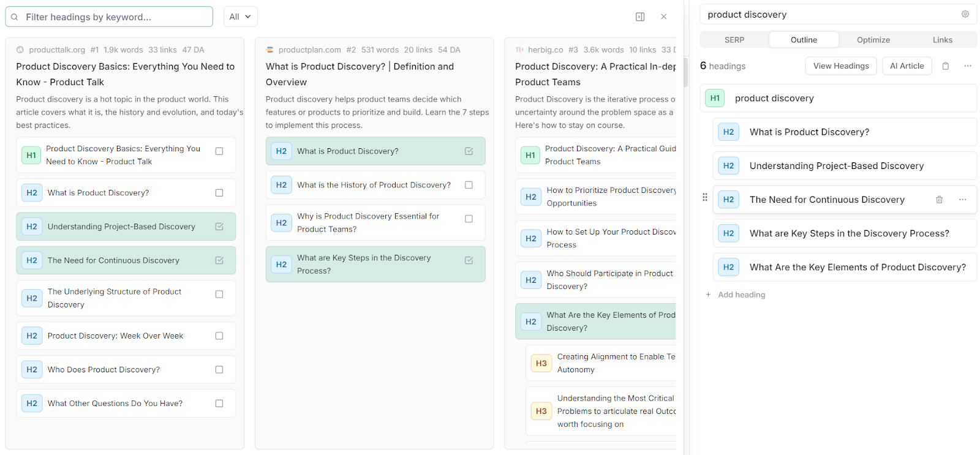Viewport: 980px width, 455px height.
Task: Open settings gear beside product discovery keyword
Action: click(965, 14)
